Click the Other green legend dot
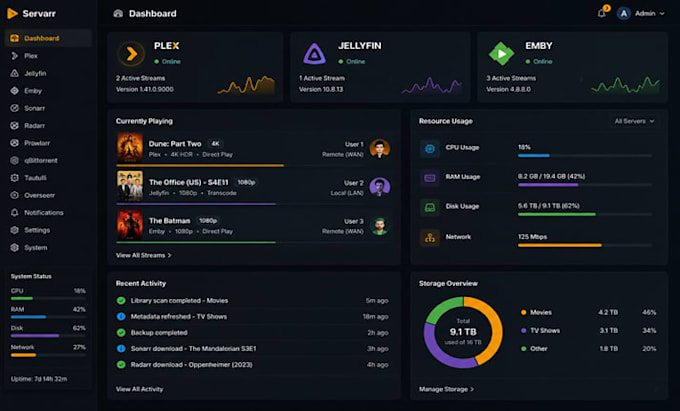 pyautogui.click(x=523, y=349)
